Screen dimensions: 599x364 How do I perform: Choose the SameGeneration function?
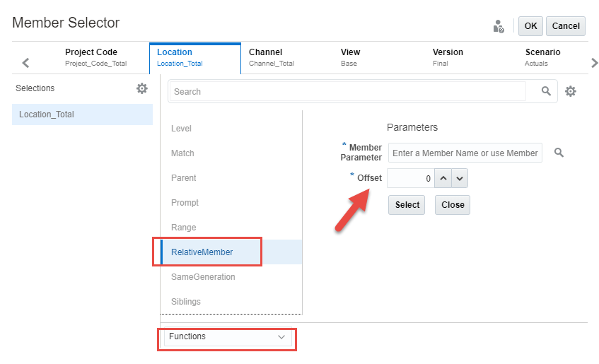pyautogui.click(x=203, y=277)
